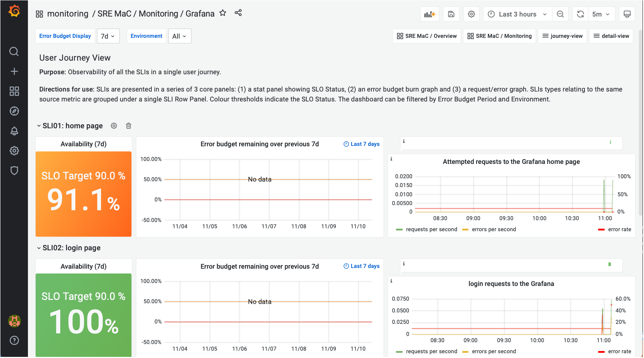Open dashboard settings gear in top bar

[x=471, y=14]
